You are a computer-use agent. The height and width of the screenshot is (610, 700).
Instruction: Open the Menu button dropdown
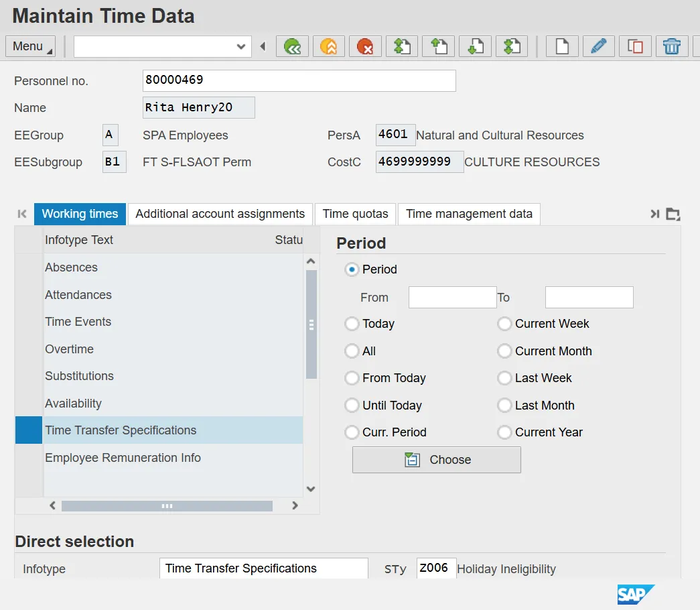click(30, 46)
